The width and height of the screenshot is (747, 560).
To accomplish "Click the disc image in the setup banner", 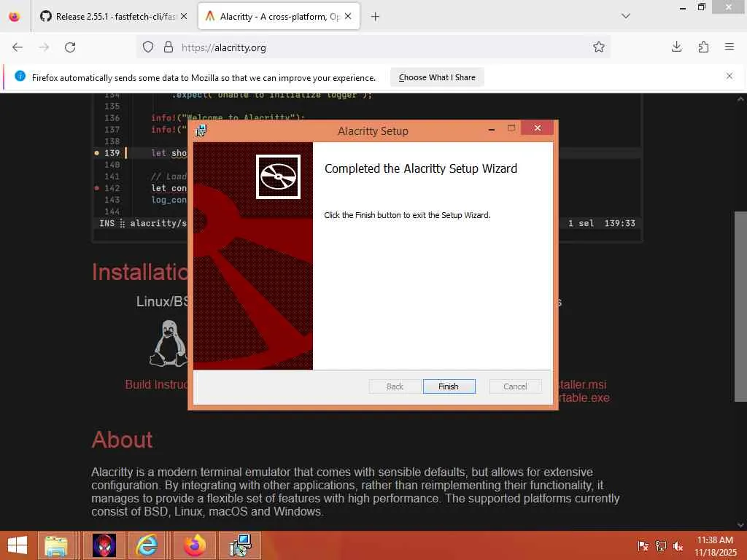I will [x=278, y=176].
